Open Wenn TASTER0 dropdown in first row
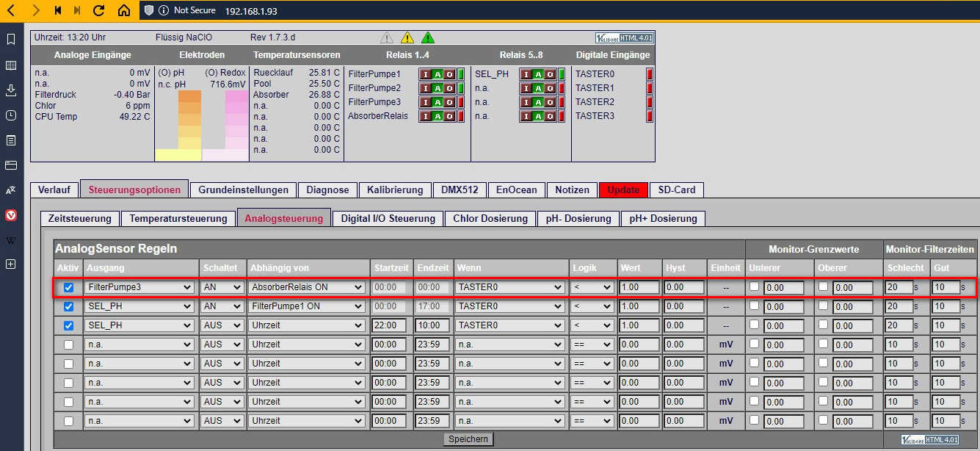The image size is (980, 451). click(x=511, y=287)
